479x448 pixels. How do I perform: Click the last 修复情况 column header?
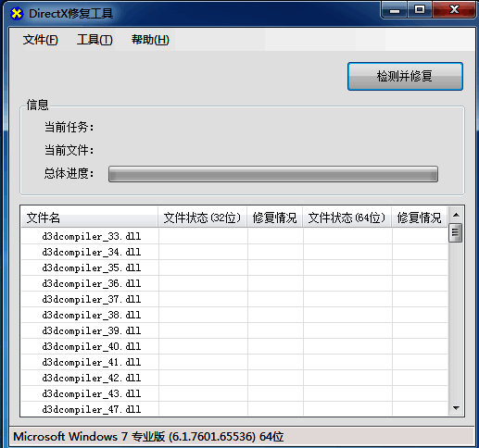click(x=420, y=218)
